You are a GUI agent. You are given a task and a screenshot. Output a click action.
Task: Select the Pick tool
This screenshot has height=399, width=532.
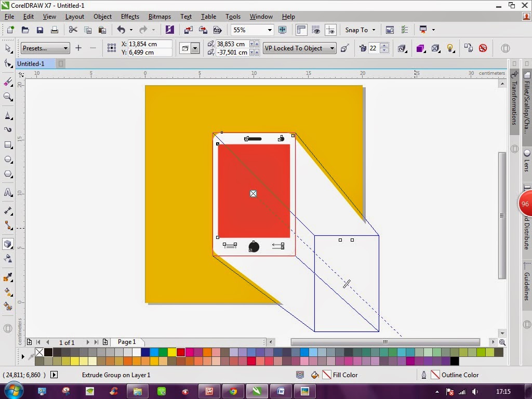(7, 48)
